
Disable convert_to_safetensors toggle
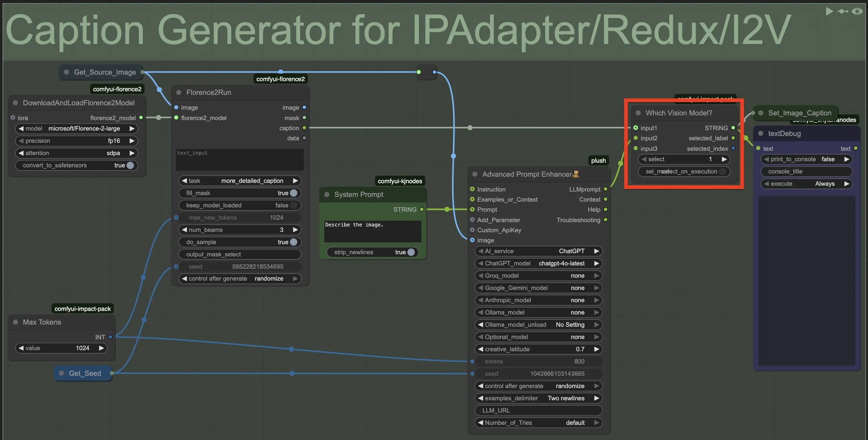130,166
